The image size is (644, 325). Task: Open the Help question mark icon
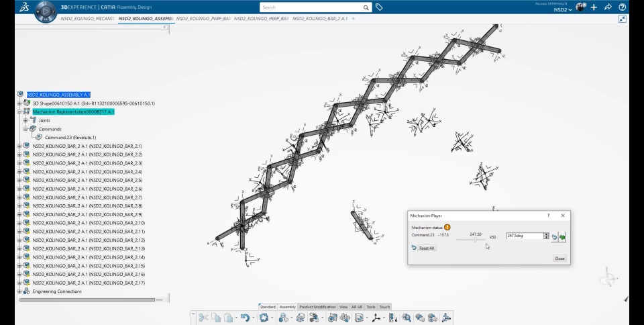click(622, 7)
